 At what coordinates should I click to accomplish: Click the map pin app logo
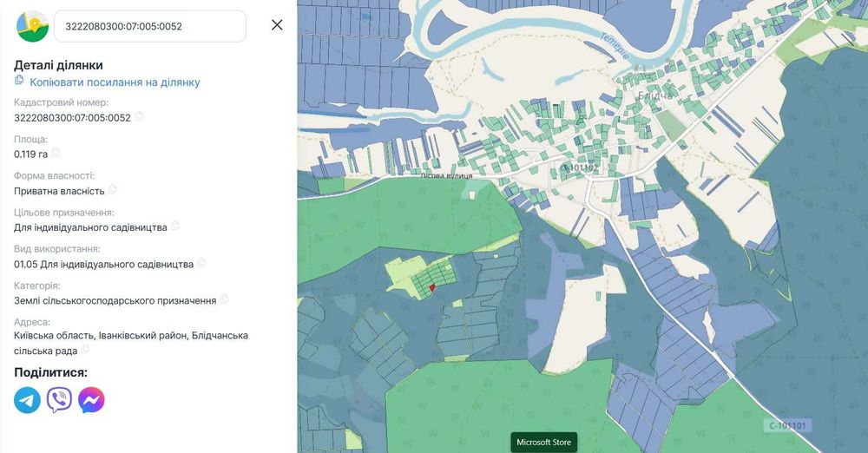(32, 25)
